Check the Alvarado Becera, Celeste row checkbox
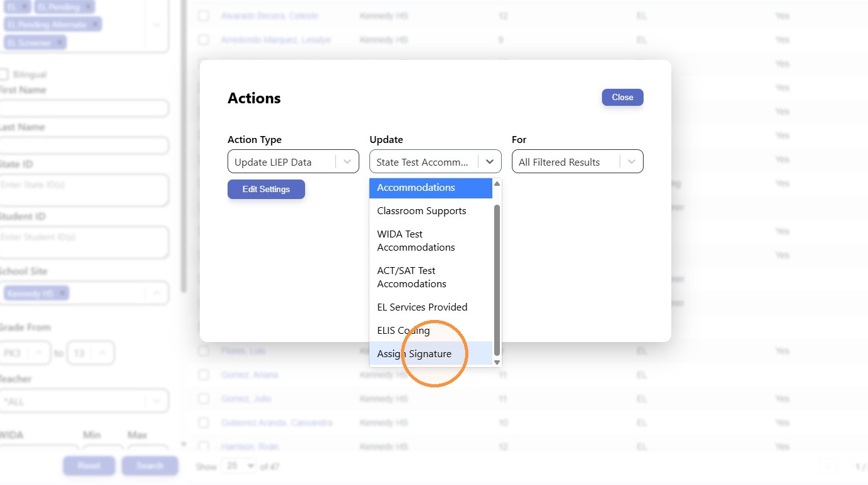 [204, 16]
